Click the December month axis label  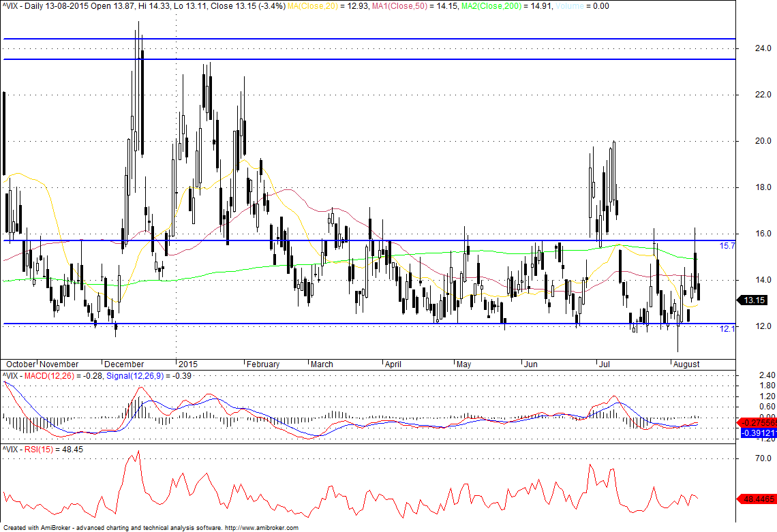pyautogui.click(x=124, y=364)
